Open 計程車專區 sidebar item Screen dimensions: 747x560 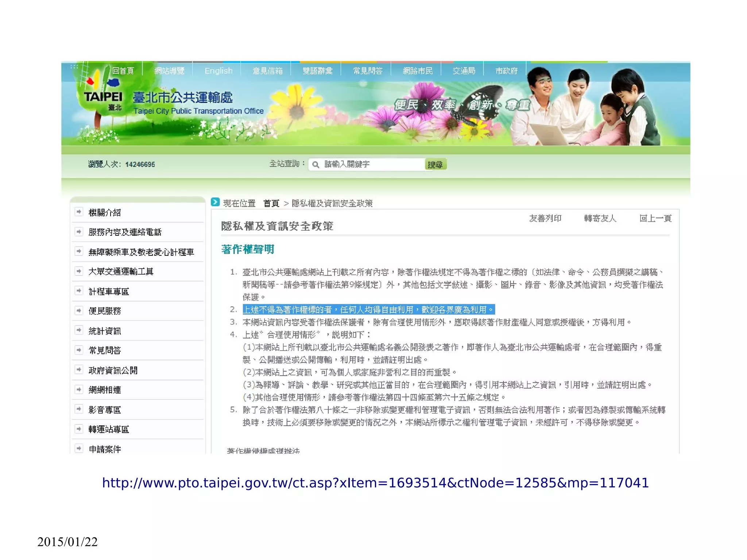(x=109, y=291)
